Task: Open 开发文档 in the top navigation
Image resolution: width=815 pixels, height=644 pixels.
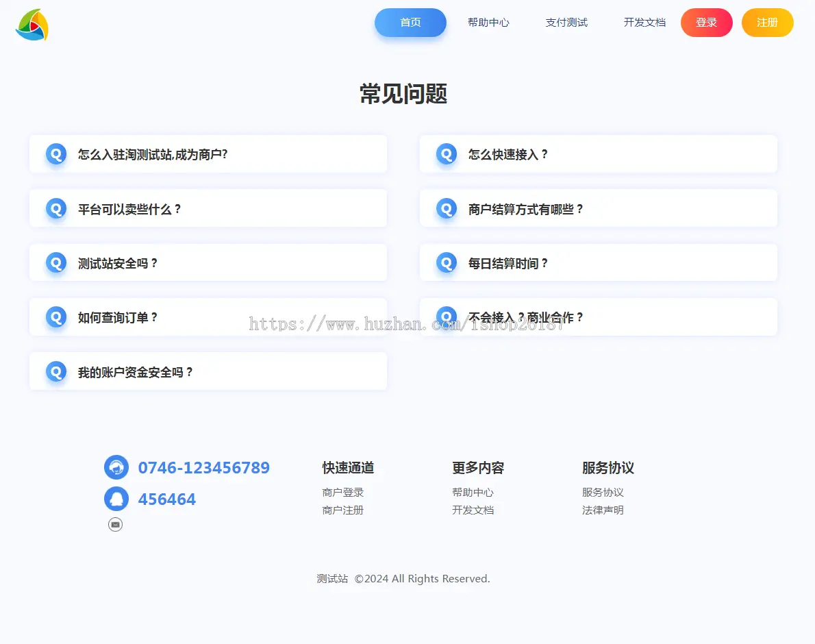Action: pyautogui.click(x=644, y=23)
